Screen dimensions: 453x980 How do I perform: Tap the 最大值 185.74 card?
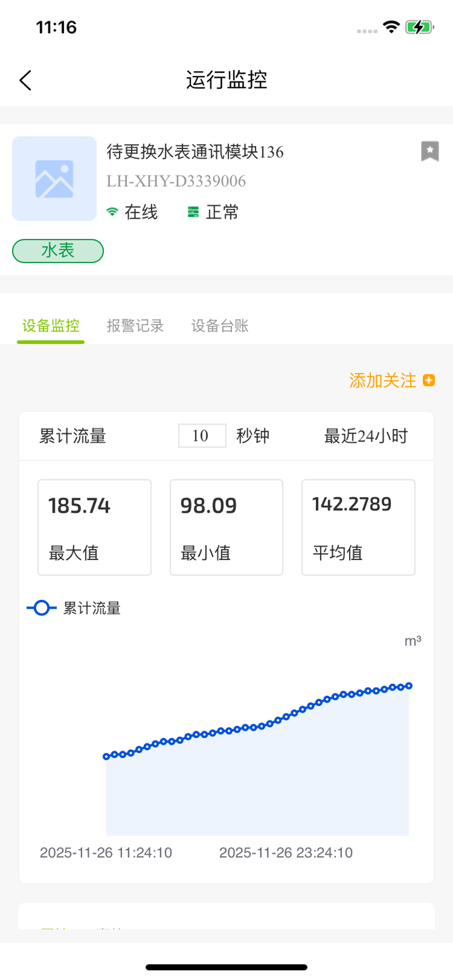tap(94, 527)
